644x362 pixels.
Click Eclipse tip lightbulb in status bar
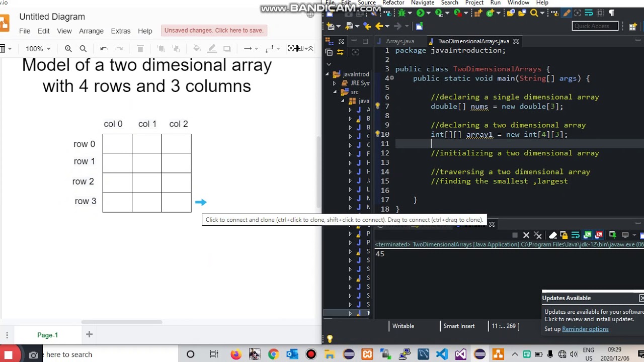tap(330, 339)
